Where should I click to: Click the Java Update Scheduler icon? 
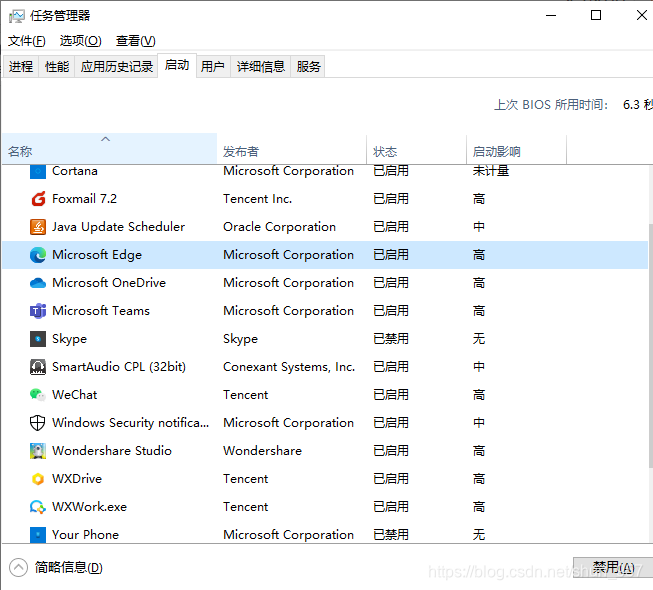click(x=38, y=227)
